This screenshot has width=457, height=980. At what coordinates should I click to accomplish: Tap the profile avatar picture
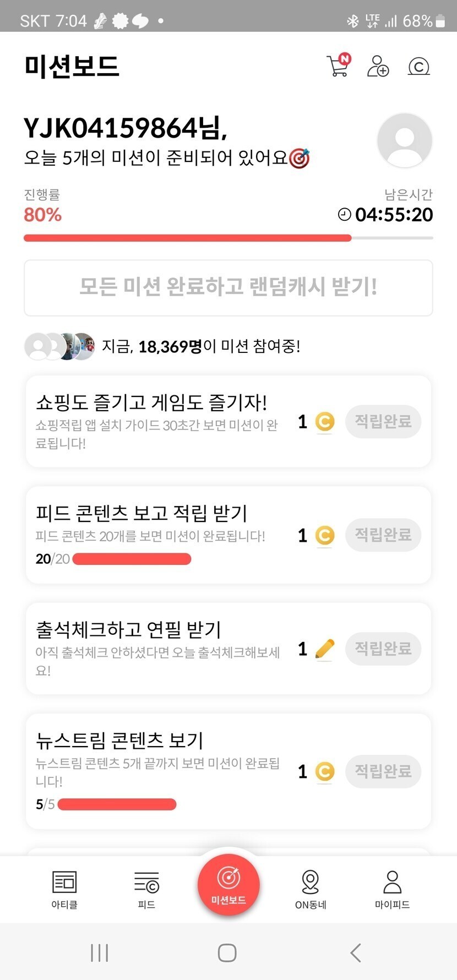[x=404, y=140]
